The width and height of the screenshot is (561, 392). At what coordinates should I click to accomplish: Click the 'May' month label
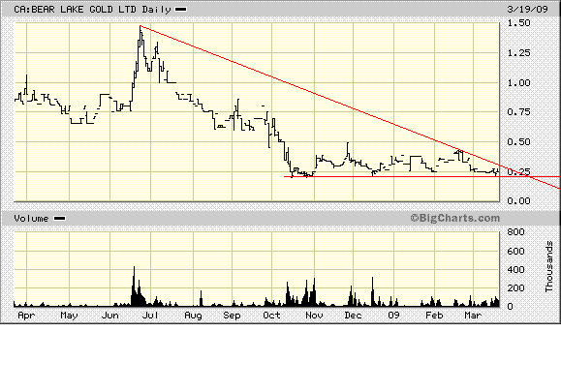coord(69,316)
